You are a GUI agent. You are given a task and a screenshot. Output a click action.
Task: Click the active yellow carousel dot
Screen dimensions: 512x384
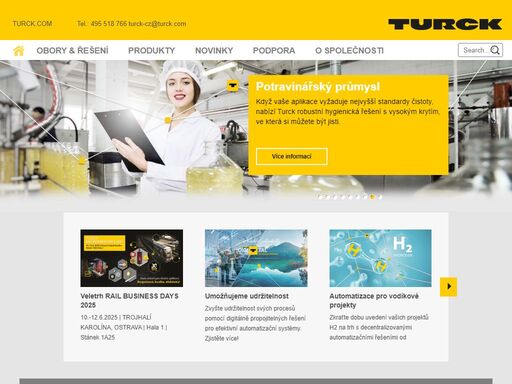(372, 197)
